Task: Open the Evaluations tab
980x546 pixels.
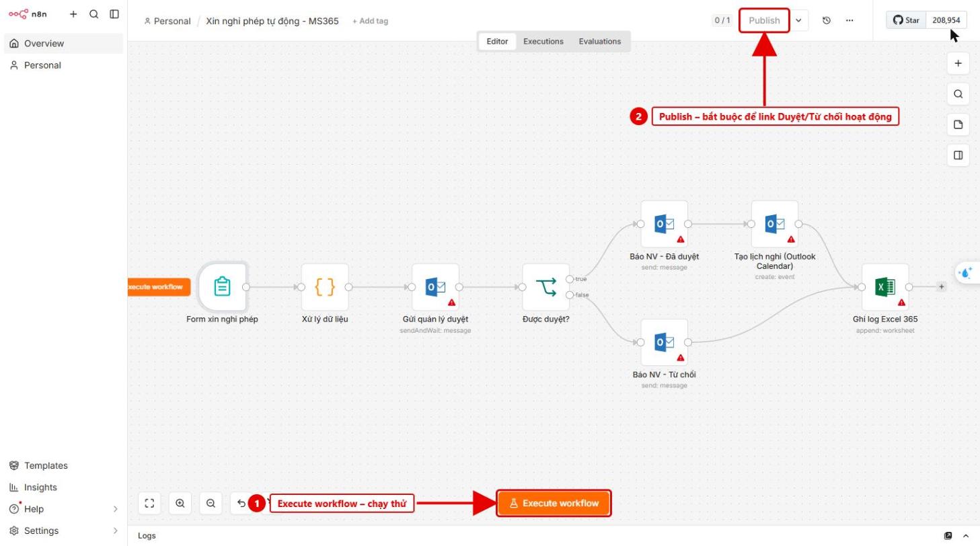Action: tap(600, 41)
